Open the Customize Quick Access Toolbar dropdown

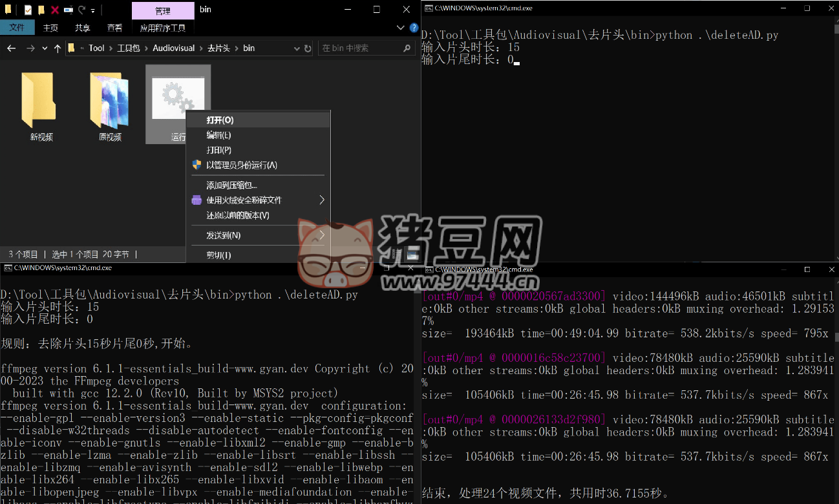click(93, 11)
